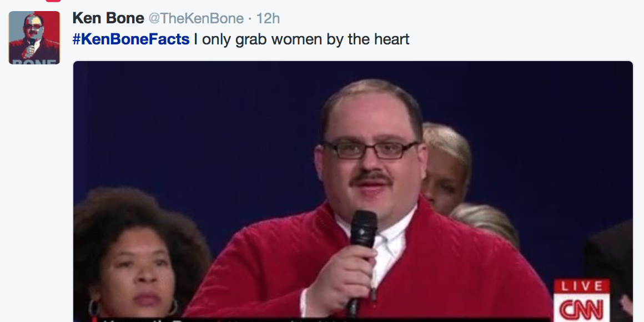644x322 pixels.
Task: Click the cropped red icon above the avatar
Action: [53, 1]
